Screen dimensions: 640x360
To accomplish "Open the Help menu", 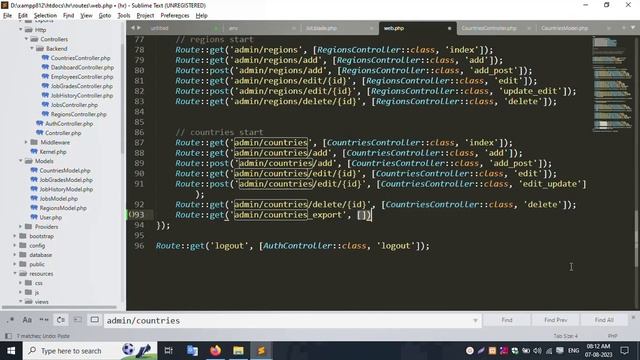I will click(x=202, y=16).
